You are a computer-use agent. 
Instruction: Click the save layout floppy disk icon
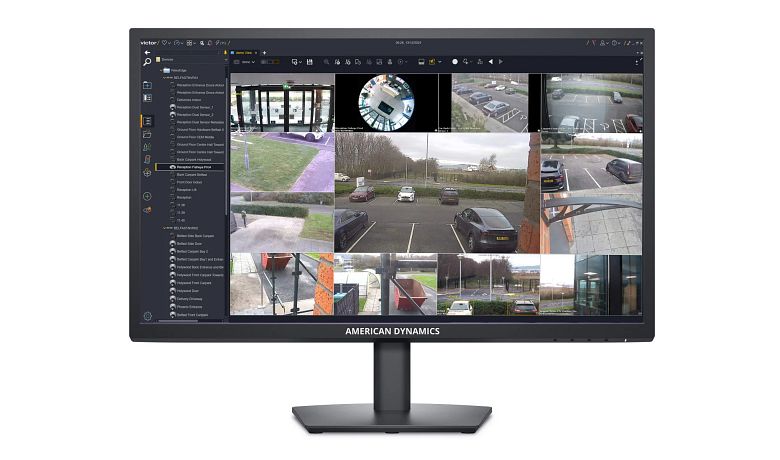point(309,62)
